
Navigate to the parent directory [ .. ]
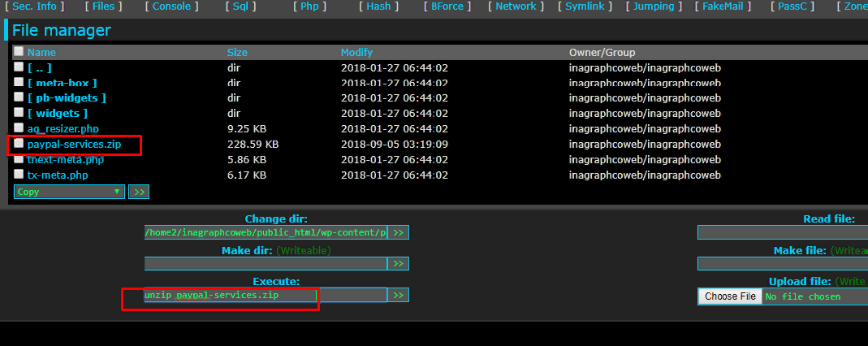tap(39, 67)
